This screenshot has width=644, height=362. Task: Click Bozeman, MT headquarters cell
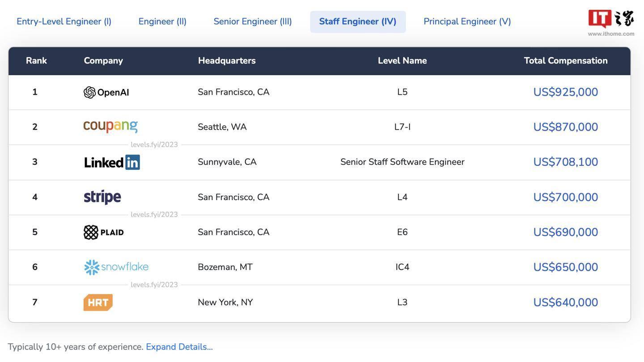click(x=225, y=267)
